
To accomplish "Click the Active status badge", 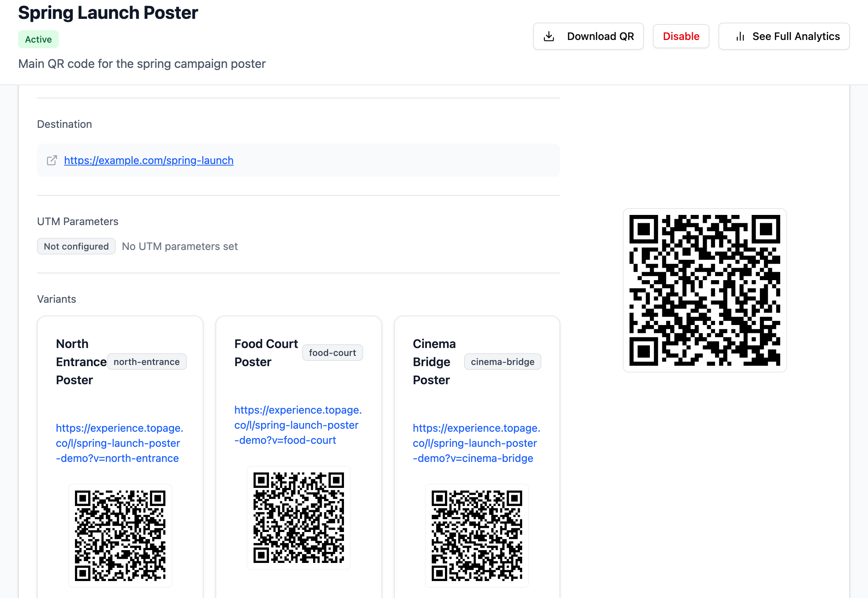I will pyautogui.click(x=38, y=39).
